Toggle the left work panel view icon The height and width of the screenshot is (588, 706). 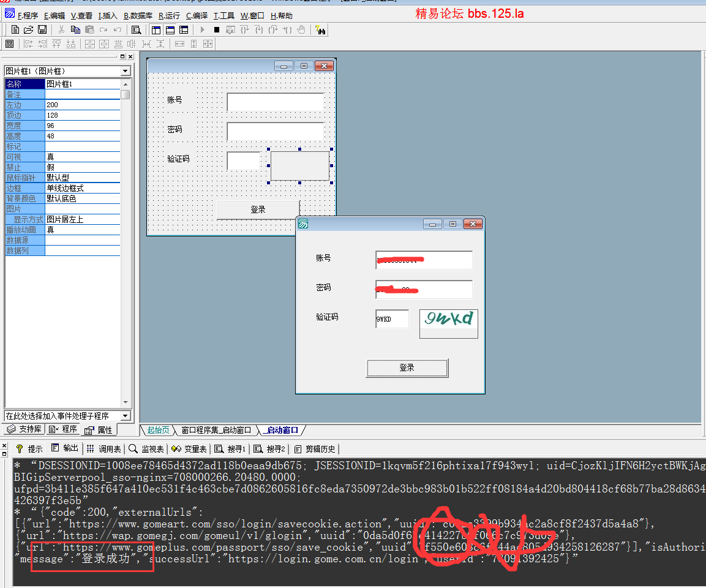(156, 29)
